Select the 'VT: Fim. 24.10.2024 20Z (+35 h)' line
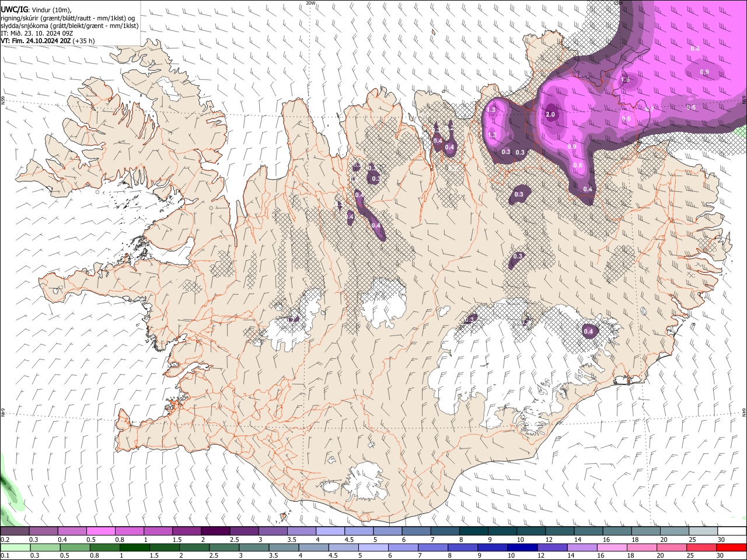 pyautogui.click(x=48, y=41)
